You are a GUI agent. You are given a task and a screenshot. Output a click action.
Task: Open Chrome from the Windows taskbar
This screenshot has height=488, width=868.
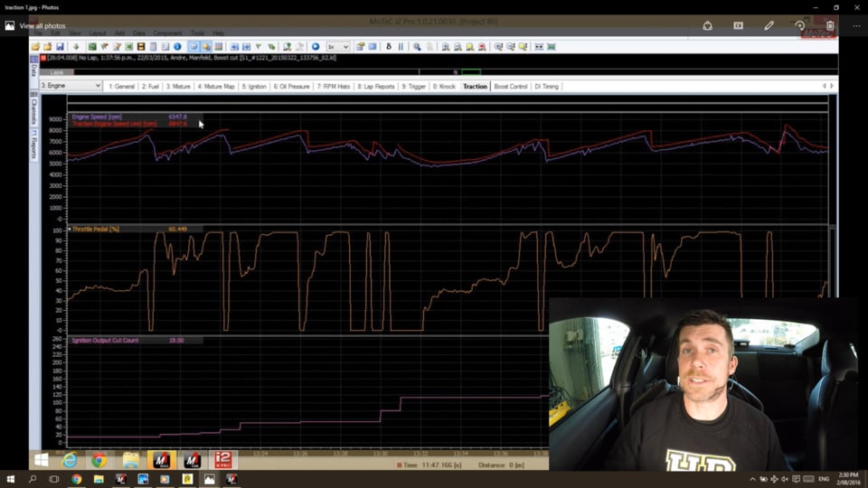click(x=76, y=479)
